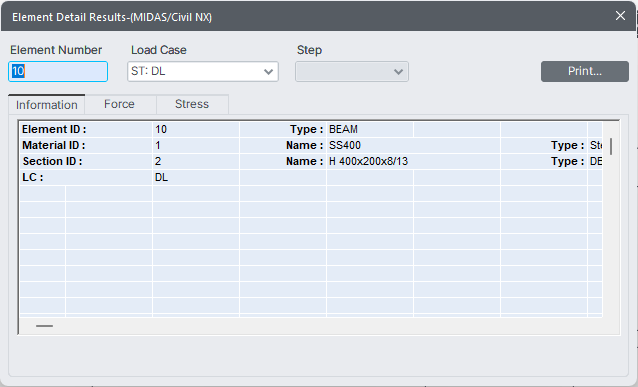Switch to the Information tab
The image size is (638, 387).
[x=46, y=105]
